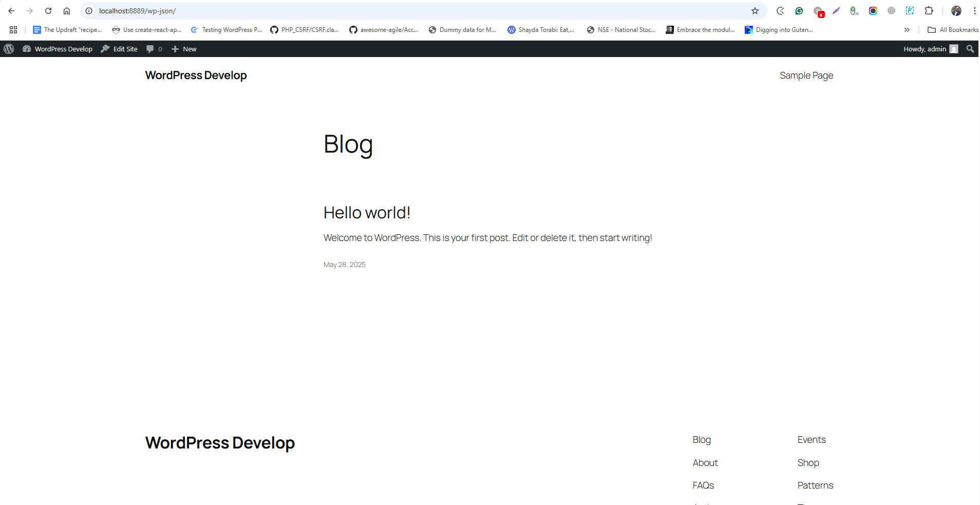Open the Blog footer link
The image size is (980, 505).
coord(702,440)
